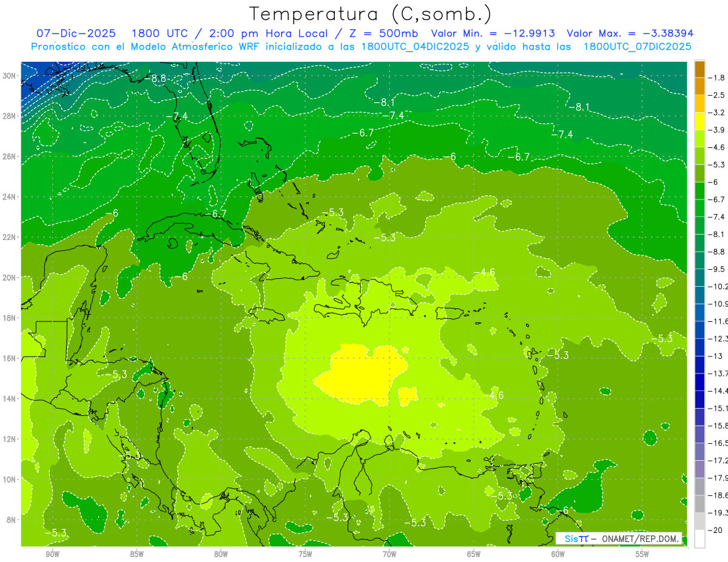The image size is (728, 562).
Task: Select the lime swatch between -3.9 and -4.6
Action: click(x=699, y=139)
